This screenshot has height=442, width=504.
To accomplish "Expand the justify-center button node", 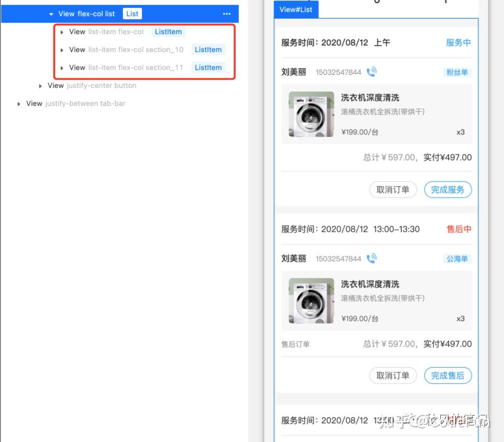I will (40, 86).
